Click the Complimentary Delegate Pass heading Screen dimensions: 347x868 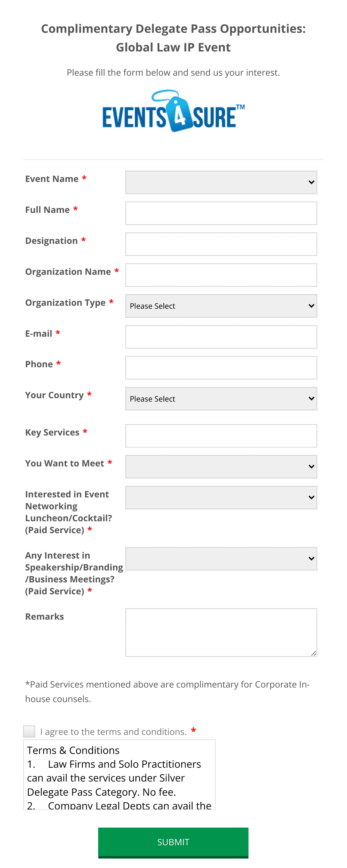tap(173, 37)
